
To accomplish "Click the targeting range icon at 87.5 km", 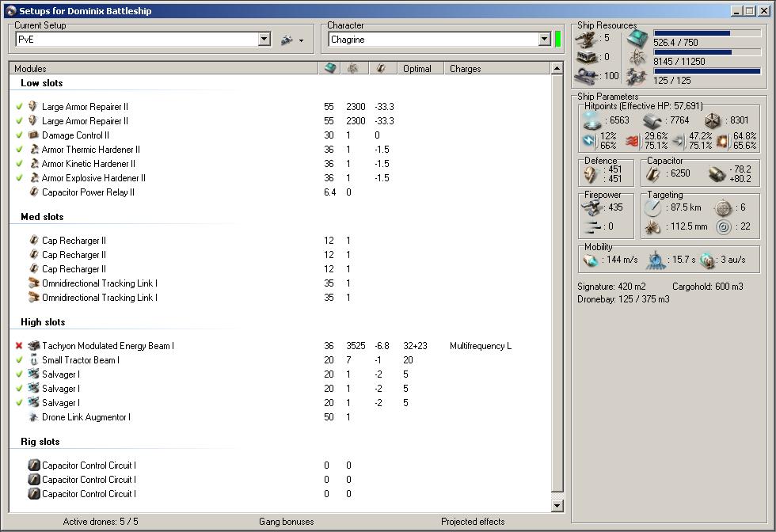I will 653,208.
